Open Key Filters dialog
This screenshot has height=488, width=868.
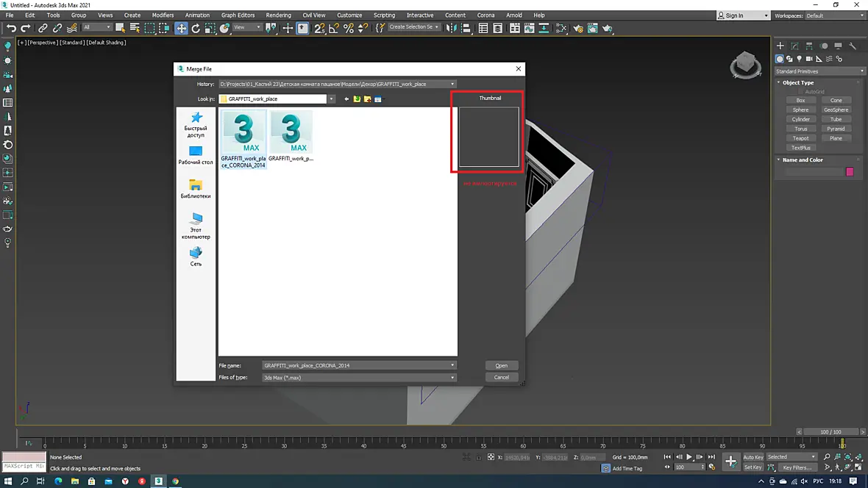[797, 467]
